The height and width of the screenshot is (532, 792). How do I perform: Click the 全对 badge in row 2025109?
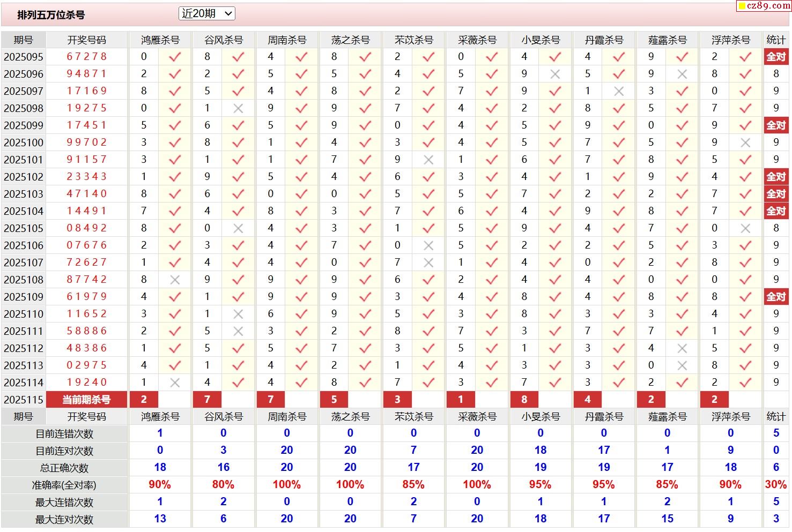[776, 297]
